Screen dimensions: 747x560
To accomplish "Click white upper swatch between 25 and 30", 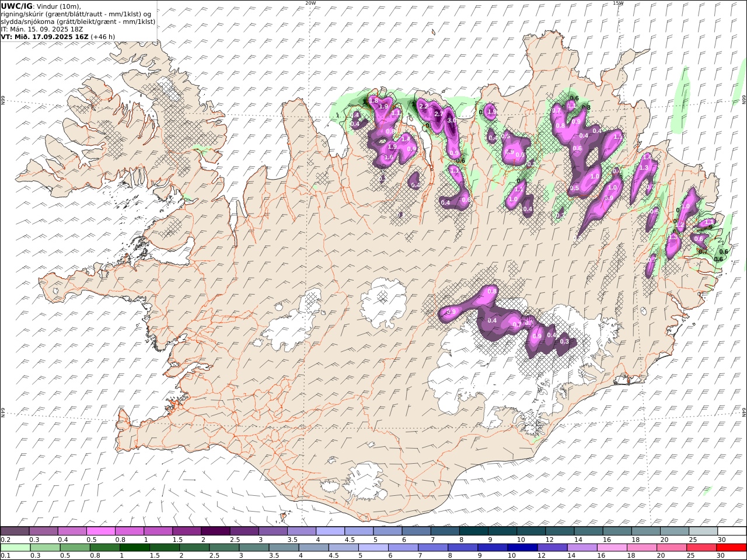I will [x=703, y=531].
